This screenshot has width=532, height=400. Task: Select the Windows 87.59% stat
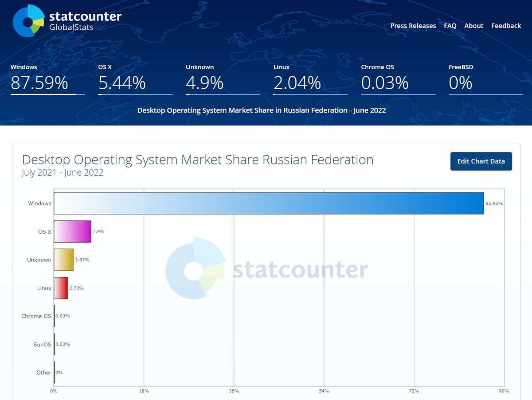[x=47, y=79]
